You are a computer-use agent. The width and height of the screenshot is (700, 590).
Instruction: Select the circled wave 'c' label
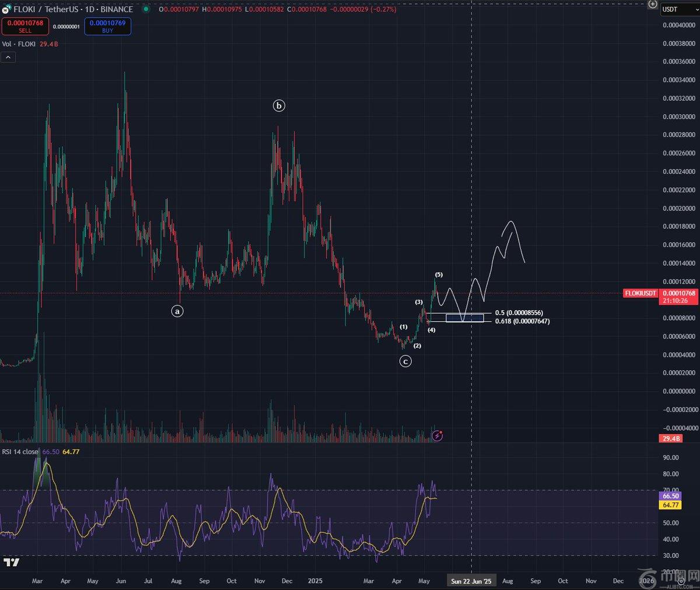(405, 361)
